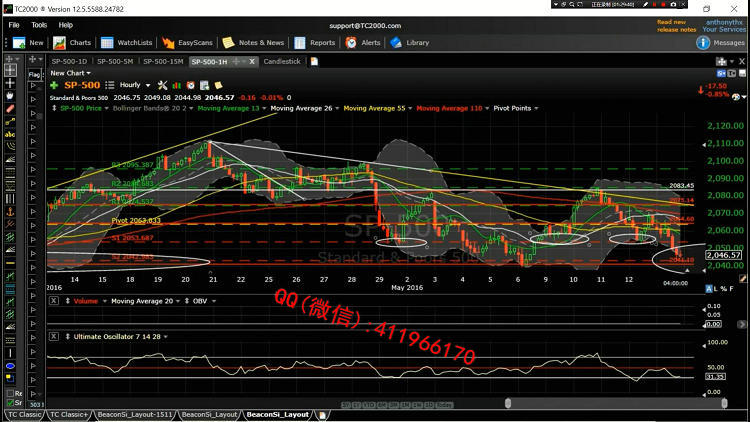This screenshot has height=422, width=750.
Task: Click the candlestick plot style icon
Action: (176, 85)
